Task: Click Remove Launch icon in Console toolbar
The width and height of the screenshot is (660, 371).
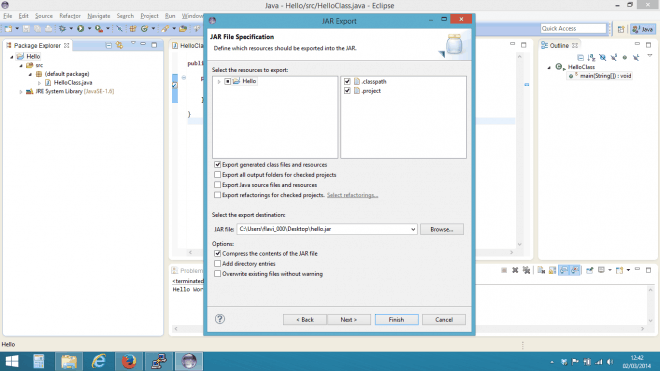Action: point(515,270)
